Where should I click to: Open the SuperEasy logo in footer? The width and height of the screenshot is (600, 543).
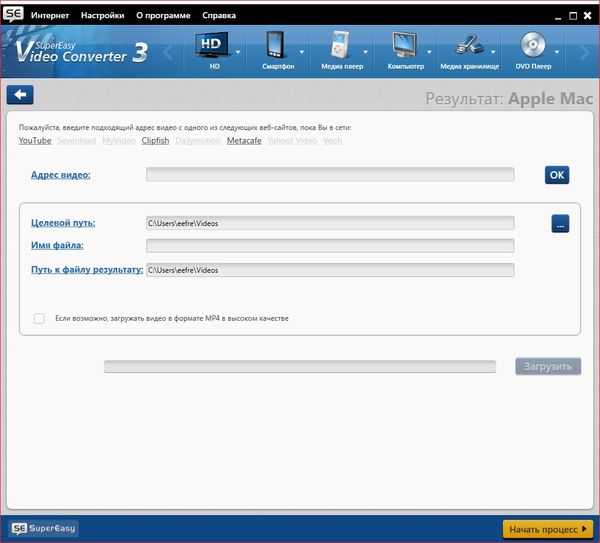click(x=43, y=528)
